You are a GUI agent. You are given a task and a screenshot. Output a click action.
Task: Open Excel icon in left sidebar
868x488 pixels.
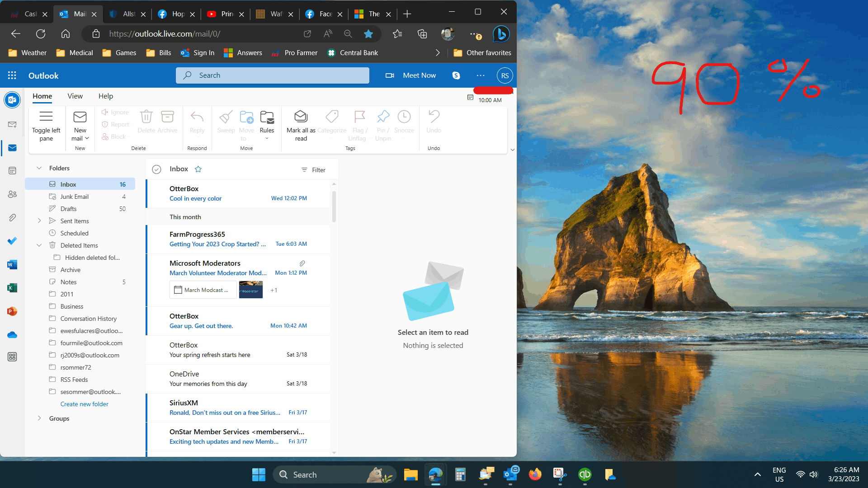[x=12, y=288]
